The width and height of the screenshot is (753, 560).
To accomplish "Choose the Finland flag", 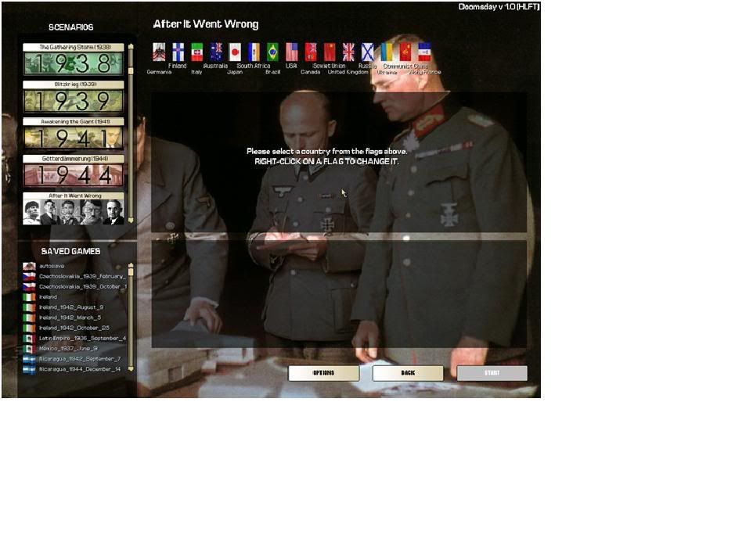I will click(178, 52).
